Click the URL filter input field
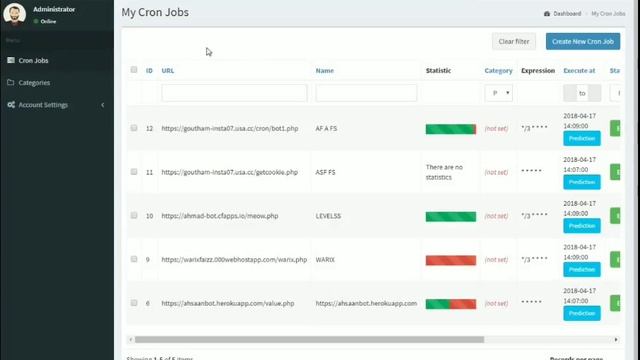The image size is (640, 360). pos(234,93)
